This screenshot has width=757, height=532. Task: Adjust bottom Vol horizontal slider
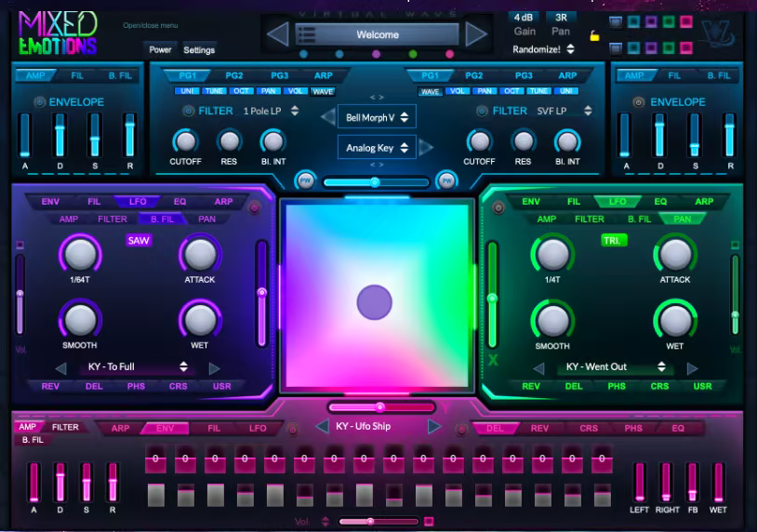click(x=378, y=522)
